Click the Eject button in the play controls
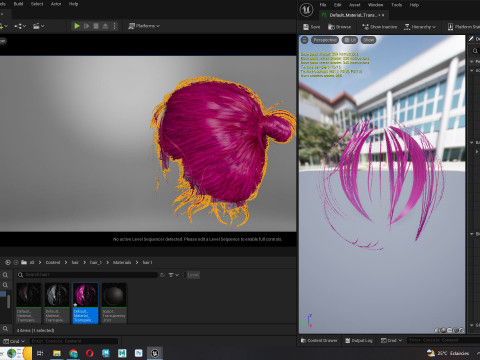 (x=105, y=26)
